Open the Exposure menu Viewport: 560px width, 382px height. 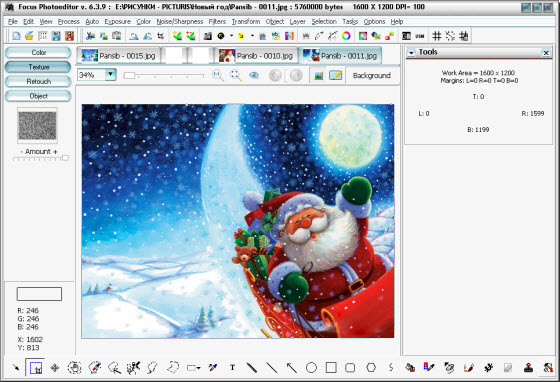[x=118, y=22]
